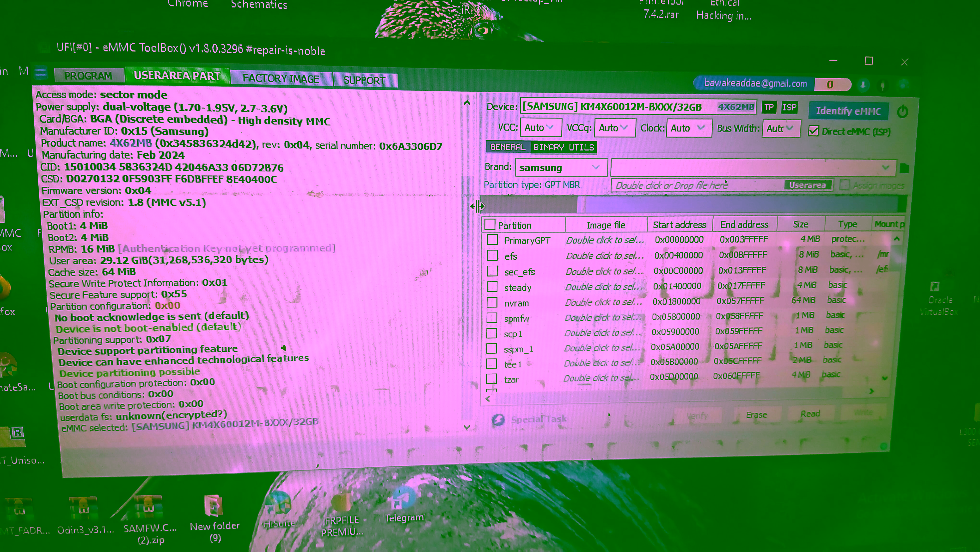Image resolution: width=980 pixels, height=552 pixels.
Task: Click the folder browse icon beside file dropdown
Action: click(x=904, y=168)
